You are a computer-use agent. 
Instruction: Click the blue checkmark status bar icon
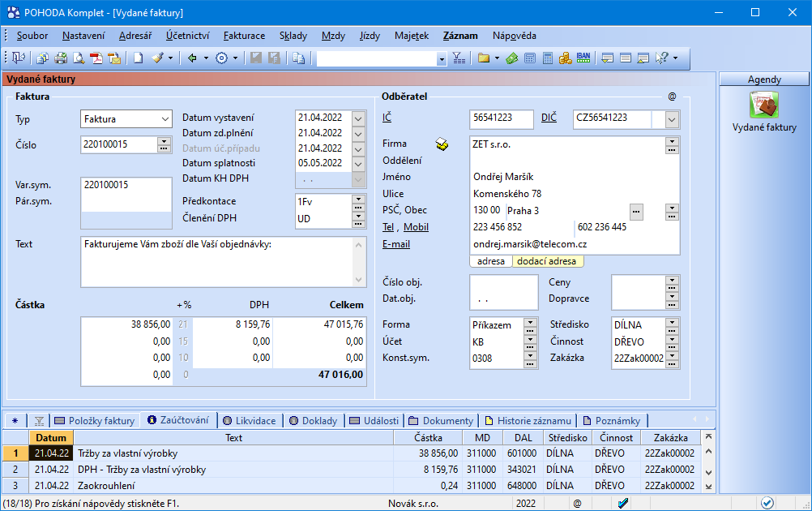tap(623, 503)
